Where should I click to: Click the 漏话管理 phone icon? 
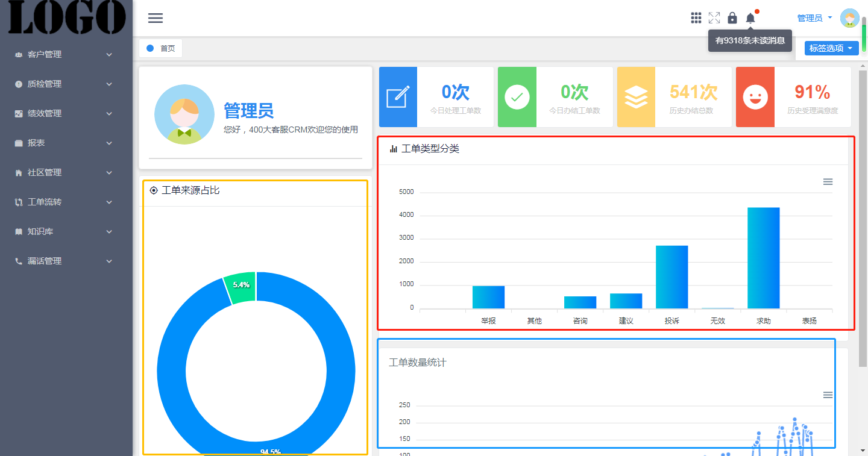pyautogui.click(x=19, y=261)
